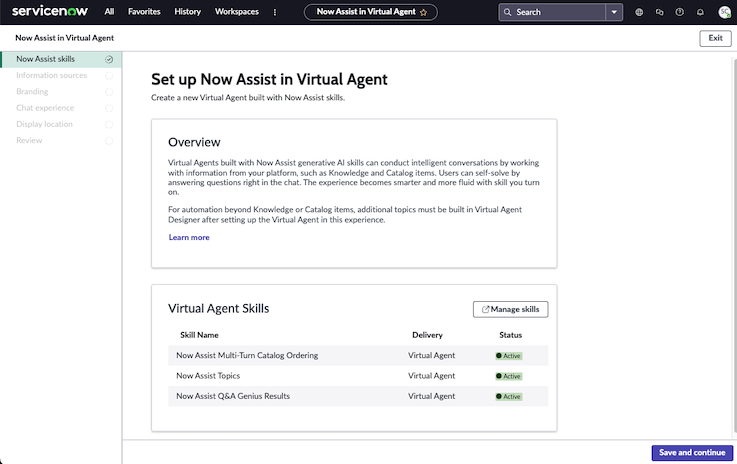Click the search magnifier icon
The image size is (737, 464).
tap(508, 12)
